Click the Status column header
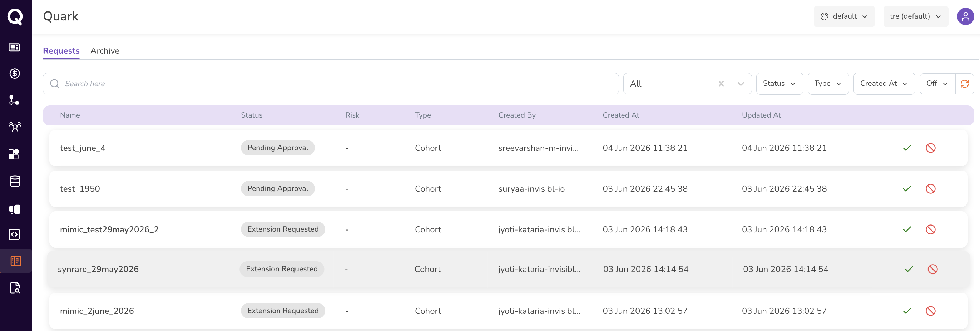The image size is (980, 331). pyautogui.click(x=252, y=115)
